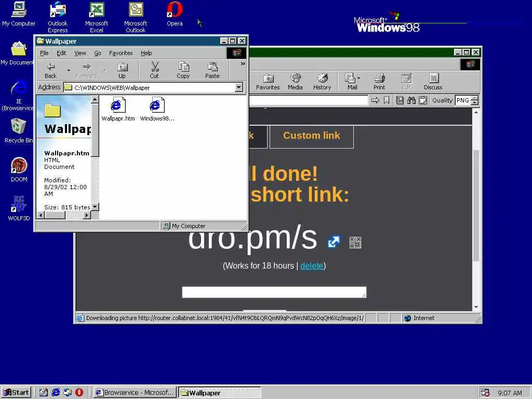This screenshot has width=532, height=399.
Task: Open the File menu in Wallpaper window
Action: [x=44, y=54]
